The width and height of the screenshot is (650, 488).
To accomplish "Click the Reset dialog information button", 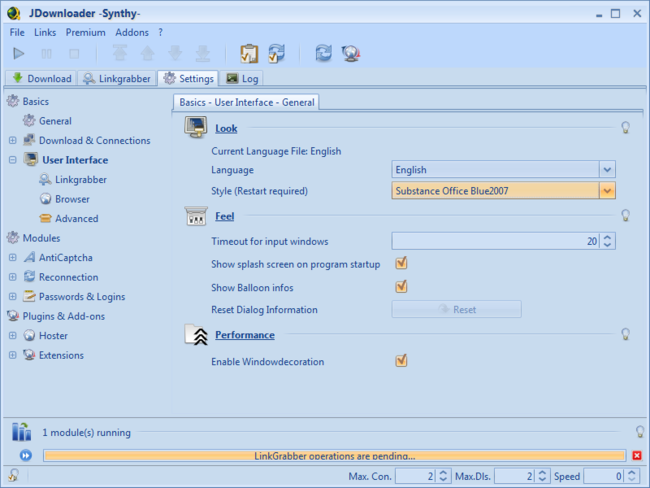I will (x=456, y=309).
